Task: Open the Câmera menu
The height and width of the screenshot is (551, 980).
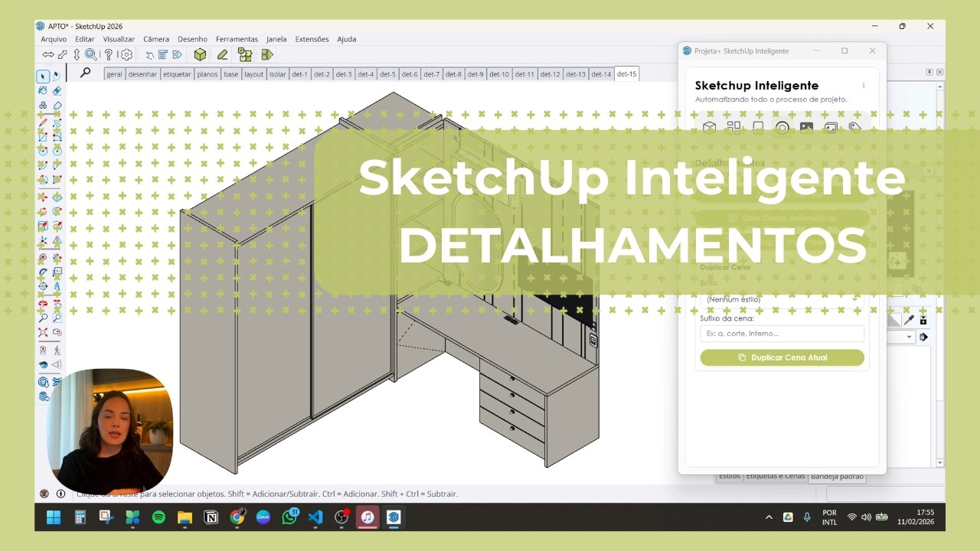Action: click(x=156, y=39)
